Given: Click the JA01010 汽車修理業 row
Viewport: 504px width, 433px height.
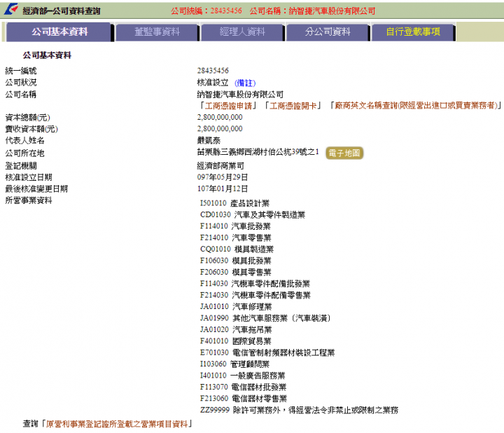Looking at the screenshot, I should (x=236, y=307).
